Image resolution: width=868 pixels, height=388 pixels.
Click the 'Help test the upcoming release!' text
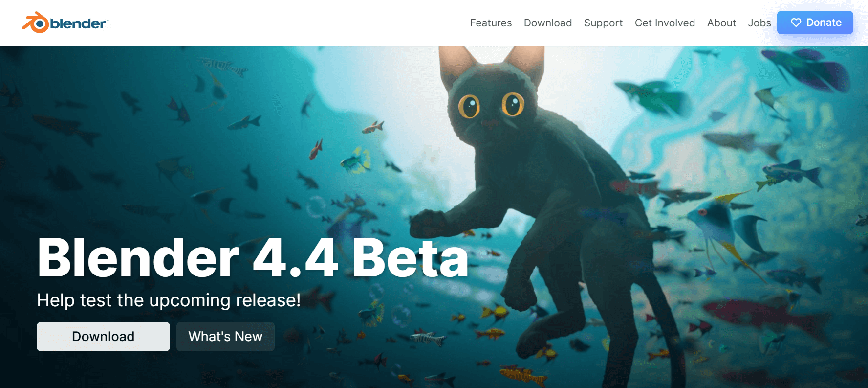tap(169, 300)
